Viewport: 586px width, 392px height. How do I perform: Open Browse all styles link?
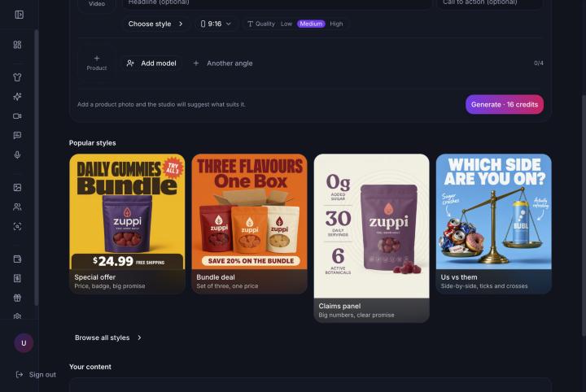point(108,338)
